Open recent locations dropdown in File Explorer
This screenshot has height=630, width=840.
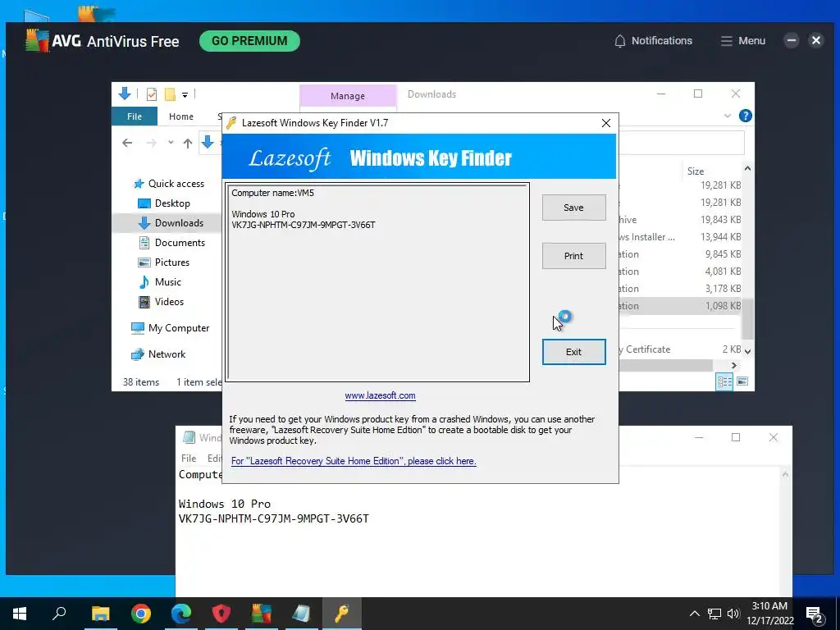[171, 143]
